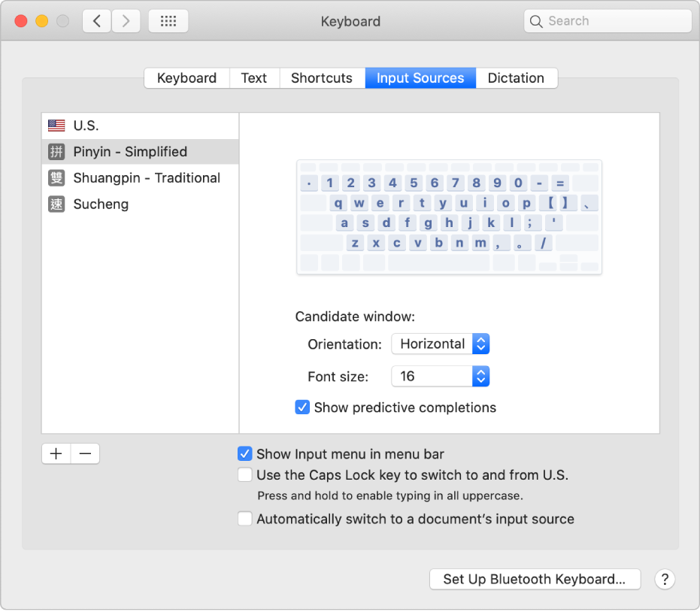
Task: Click the keyboard layout preview image
Action: (x=449, y=217)
